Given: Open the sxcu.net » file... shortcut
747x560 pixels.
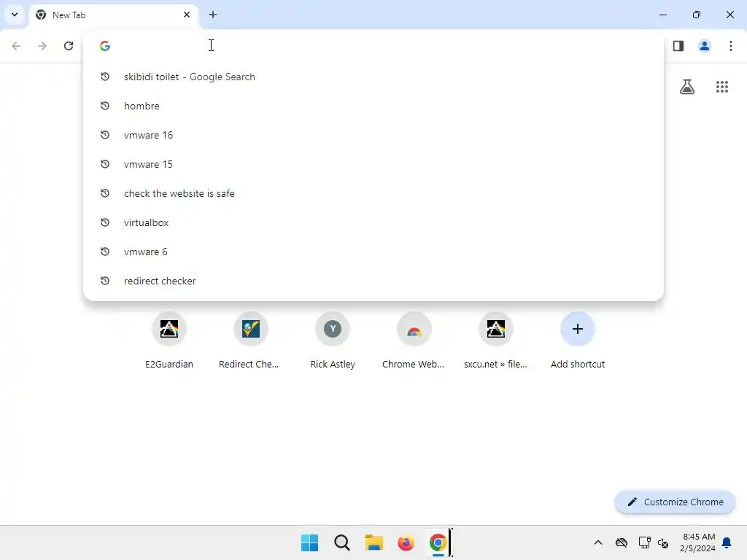Looking at the screenshot, I should 495,341.
